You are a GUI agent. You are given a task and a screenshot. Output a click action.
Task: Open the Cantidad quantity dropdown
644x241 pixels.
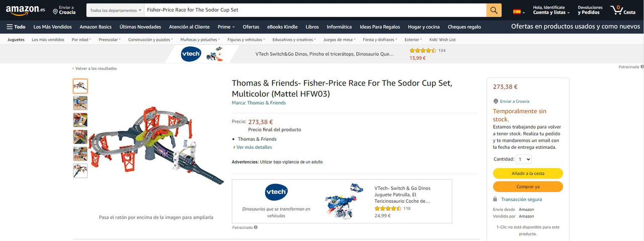coord(524,159)
